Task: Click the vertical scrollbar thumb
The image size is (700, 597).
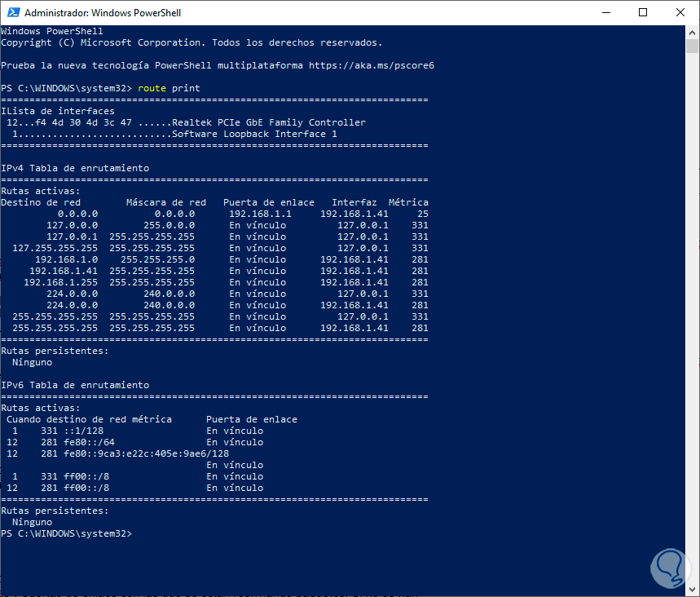Action: 692,46
